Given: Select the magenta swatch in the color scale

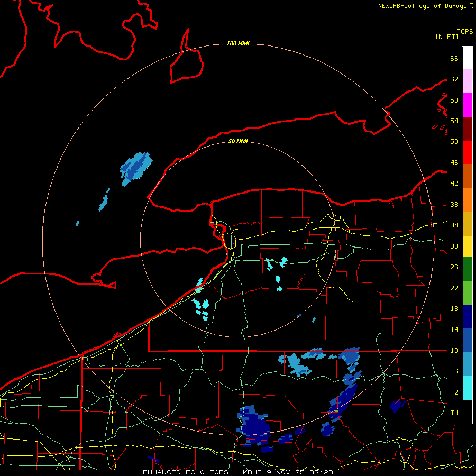Looking at the screenshot, I should pos(467,105).
